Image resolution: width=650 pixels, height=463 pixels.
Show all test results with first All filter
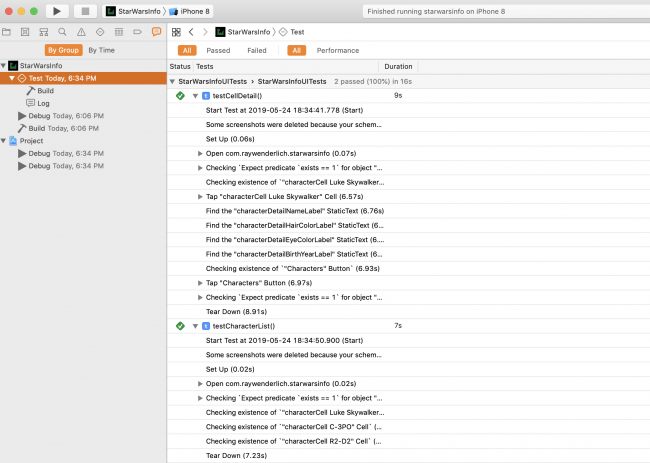pos(187,51)
